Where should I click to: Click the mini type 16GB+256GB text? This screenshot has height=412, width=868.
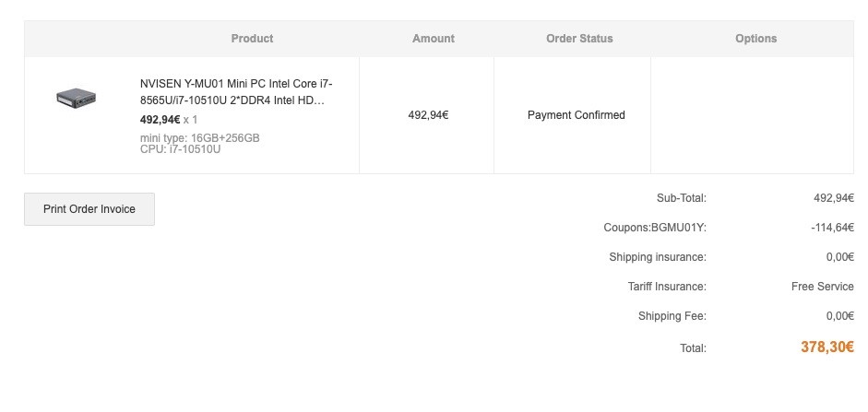(x=200, y=137)
